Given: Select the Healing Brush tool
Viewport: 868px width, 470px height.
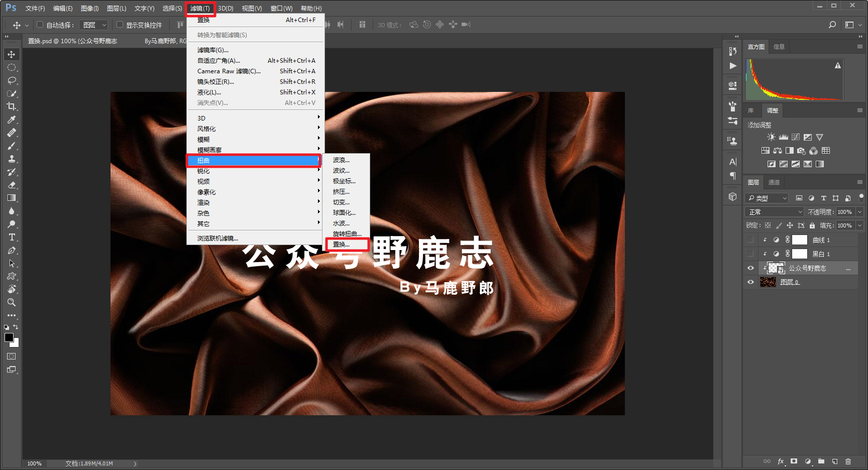Looking at the screenshot, I should pyautogui.click(x=12, y=133).
